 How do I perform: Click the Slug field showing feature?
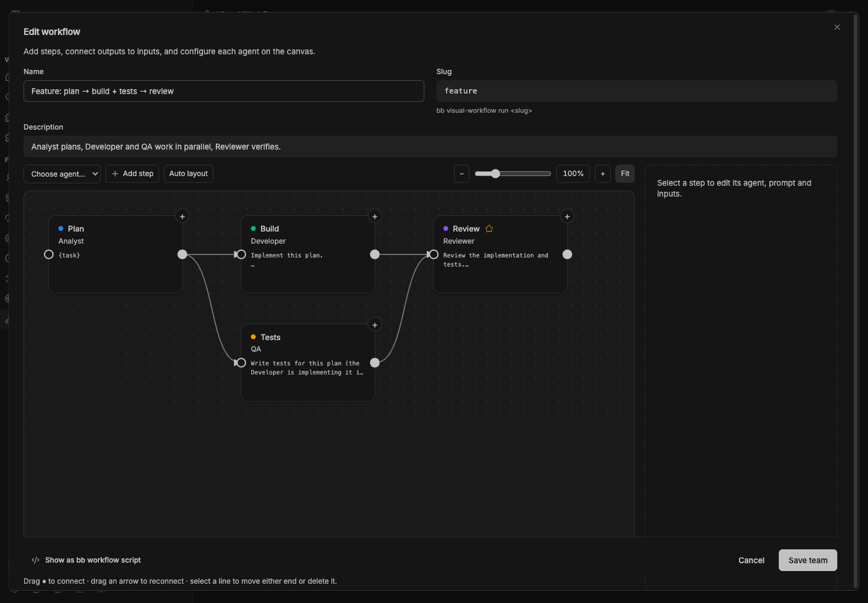pos(637,91)
